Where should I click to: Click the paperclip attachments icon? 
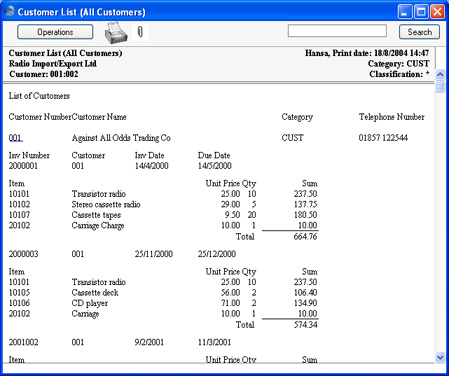click(140, 32)
